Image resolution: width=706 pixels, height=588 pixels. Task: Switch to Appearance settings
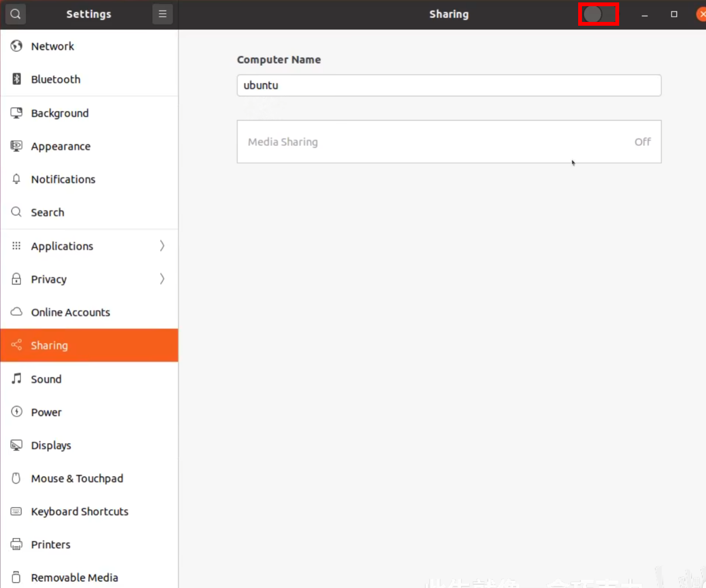tap(89, 146)
